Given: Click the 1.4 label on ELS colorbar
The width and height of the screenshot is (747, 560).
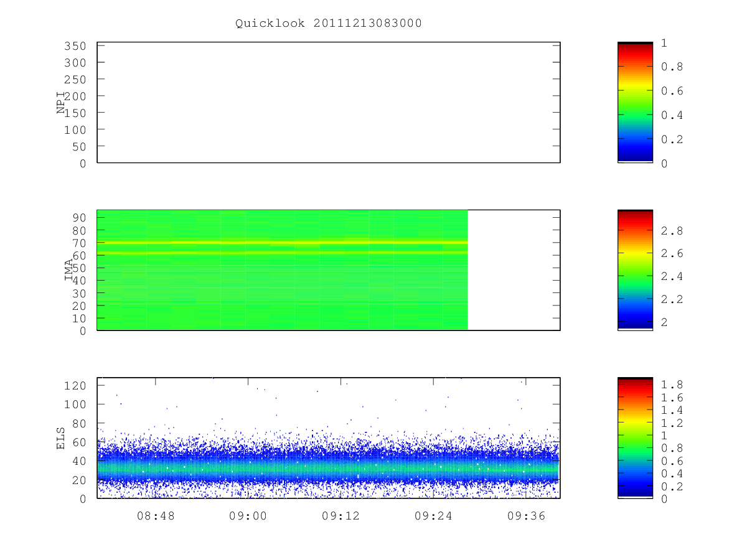Looking at the screenshot, I should 672,409.
